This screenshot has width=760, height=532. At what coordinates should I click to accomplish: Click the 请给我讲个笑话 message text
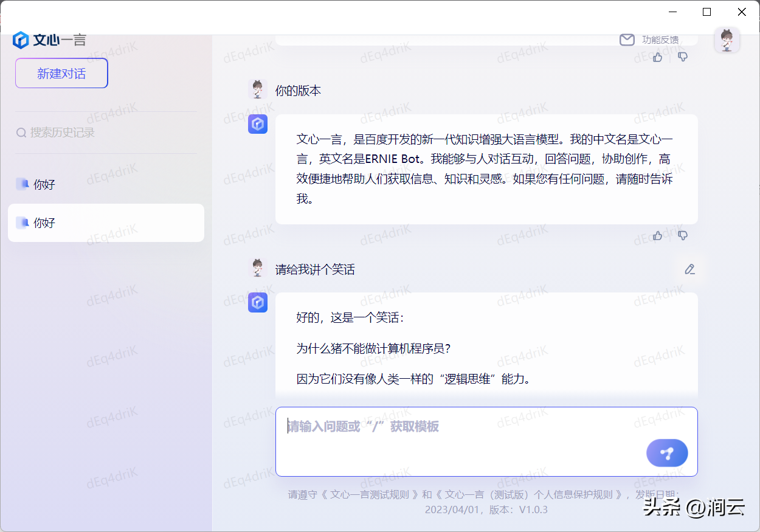click(315, 269)
